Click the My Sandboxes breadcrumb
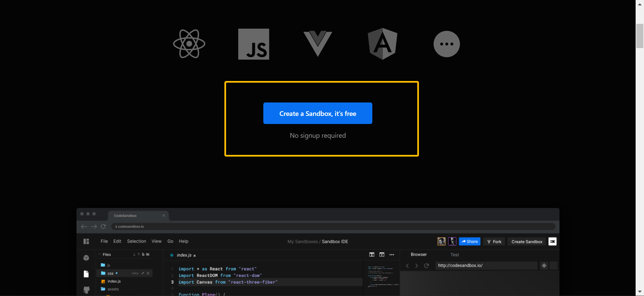This screenshot has height=296, width=644. click(x=303, y=242)
